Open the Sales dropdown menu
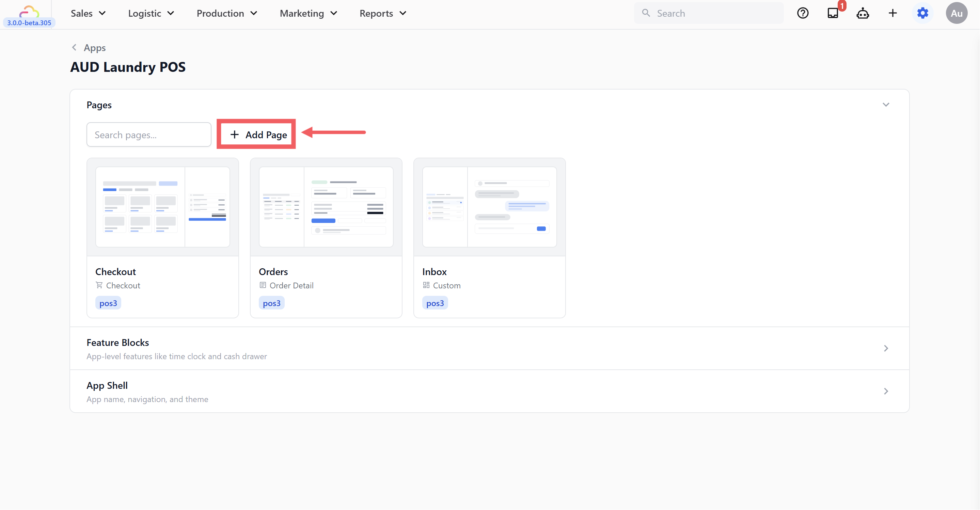This screenshot has width=980, height=510. point(88,13)
